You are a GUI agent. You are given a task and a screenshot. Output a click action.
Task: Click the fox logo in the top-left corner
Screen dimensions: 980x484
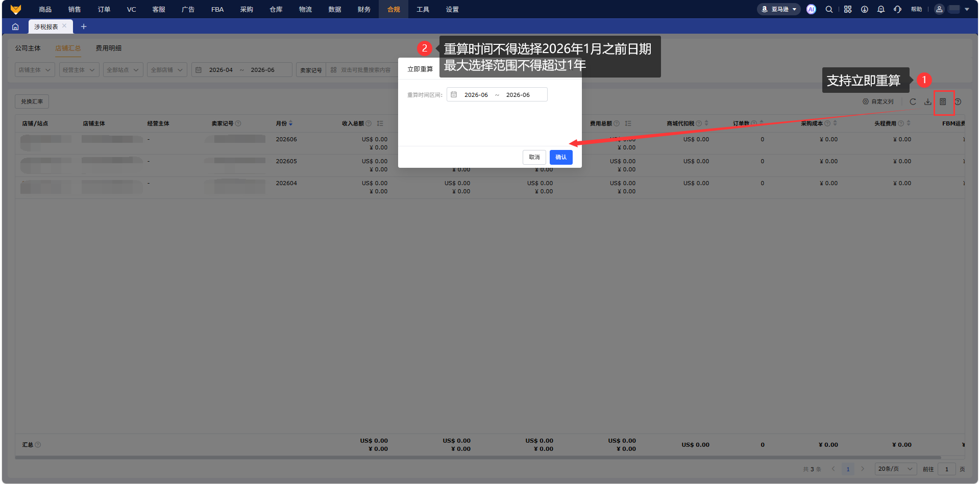(x=16, y=9)
